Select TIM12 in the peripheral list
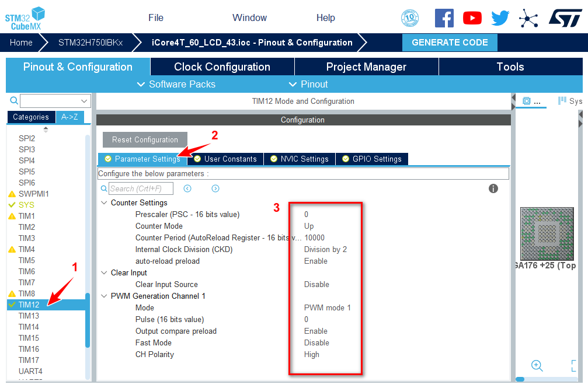 click(29, 305)
